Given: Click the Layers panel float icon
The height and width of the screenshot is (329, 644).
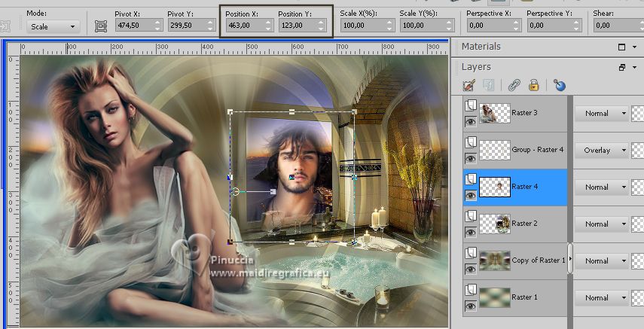Looking at the screenshot, I should tap(621, 67).
